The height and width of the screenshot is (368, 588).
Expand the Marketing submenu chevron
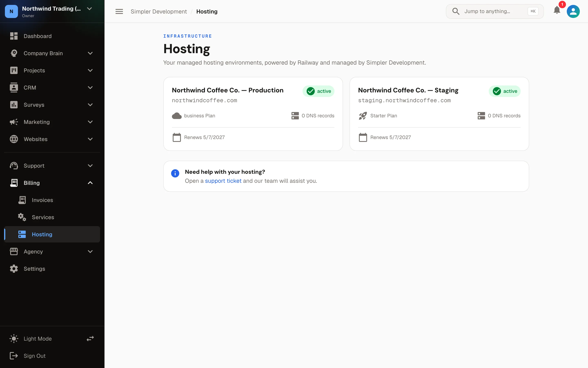90,122
